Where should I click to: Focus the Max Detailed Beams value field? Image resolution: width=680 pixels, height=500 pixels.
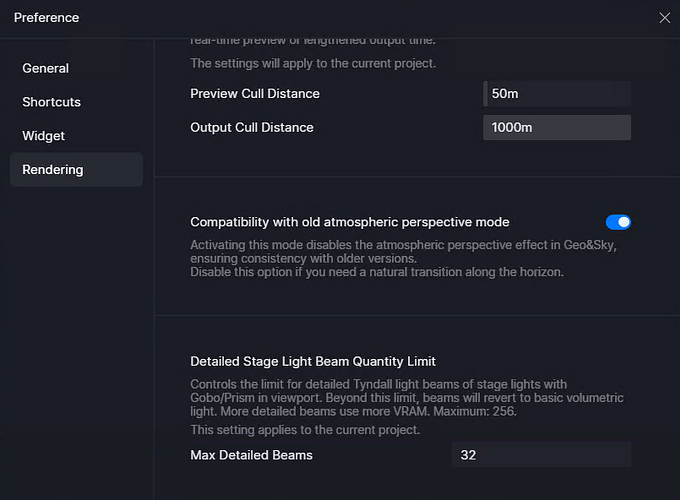pos(541,455)
